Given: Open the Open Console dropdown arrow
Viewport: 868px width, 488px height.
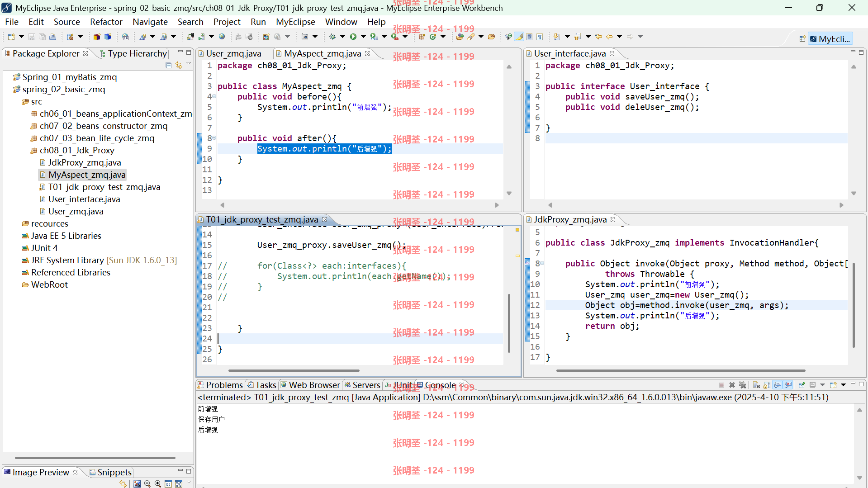Looking at the screenshot, I should coord(843,385).
